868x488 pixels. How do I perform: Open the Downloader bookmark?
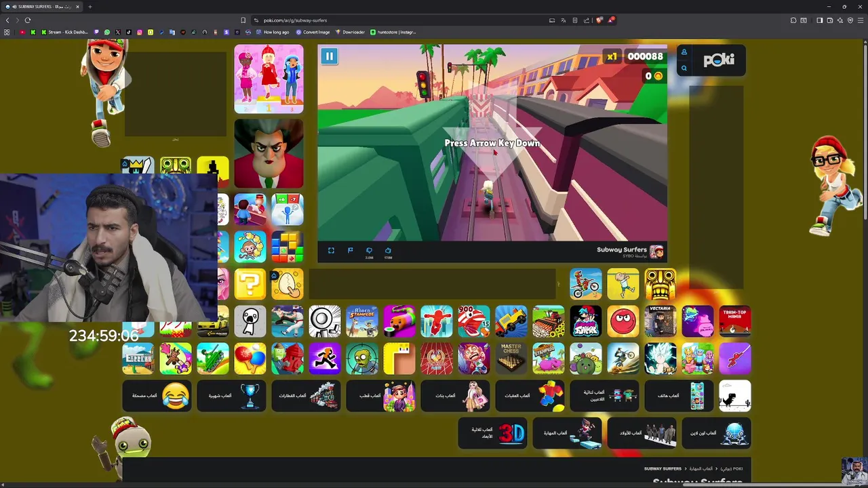pyautogui.click(x=350, y=32)
